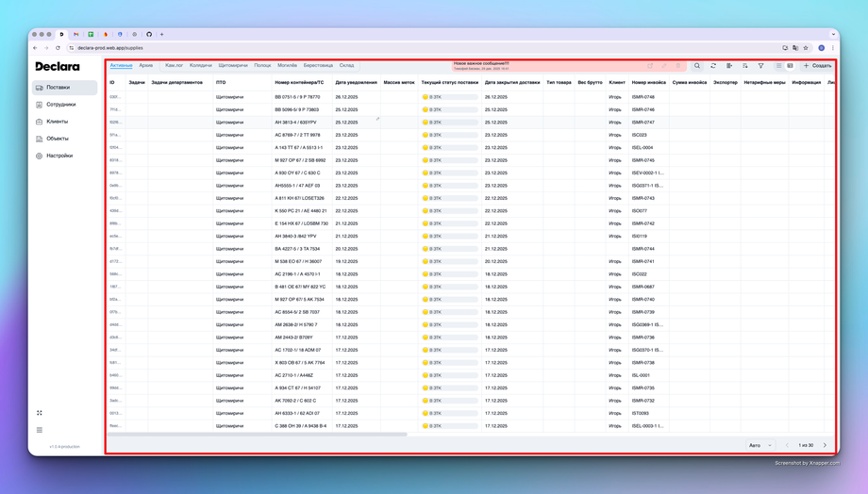Go to next page using right chevron
868x494 pixels.
(x=825, y=445)
